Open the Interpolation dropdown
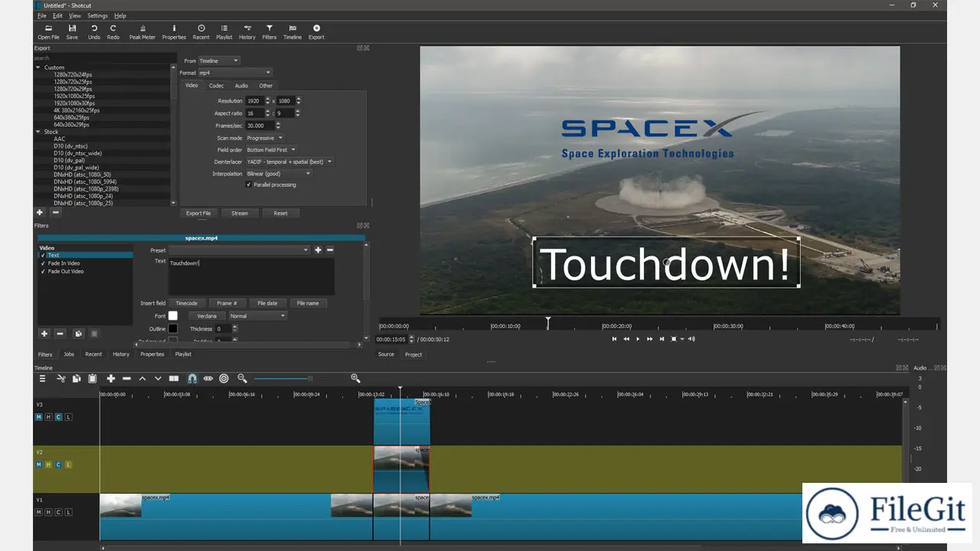The image size is (980, 551). tap(279, 174)
